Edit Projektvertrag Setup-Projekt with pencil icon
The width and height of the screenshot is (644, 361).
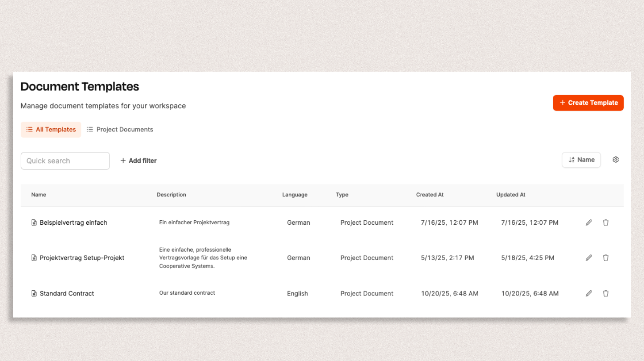click(x=589, y=257)
